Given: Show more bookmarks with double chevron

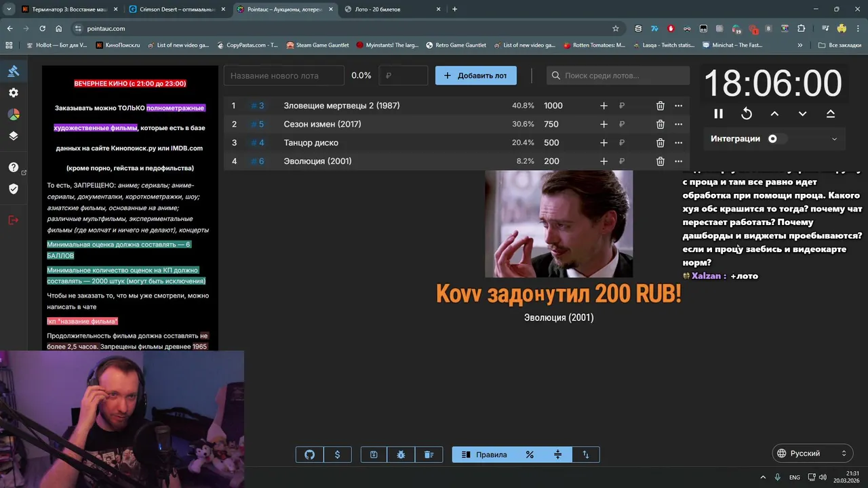Looking at the screenshot, I should coord(800,45).
